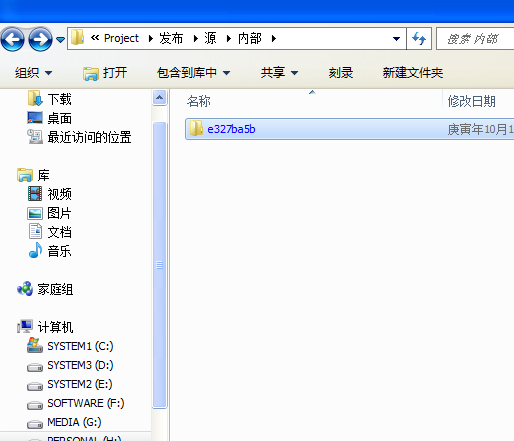Open the 组织 menu
Image resolution: width=514 pixels, height=441 pixels.
tap(33, 73)
